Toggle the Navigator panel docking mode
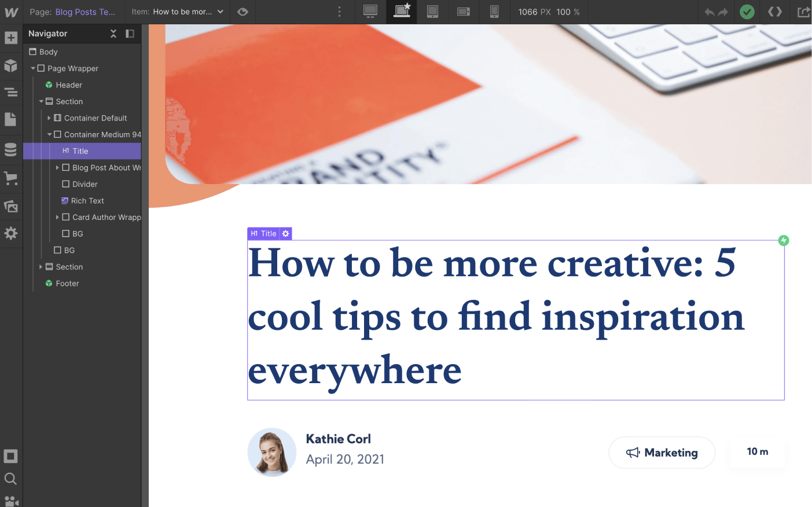The image size is (812, 507). (x=130, y=34)
